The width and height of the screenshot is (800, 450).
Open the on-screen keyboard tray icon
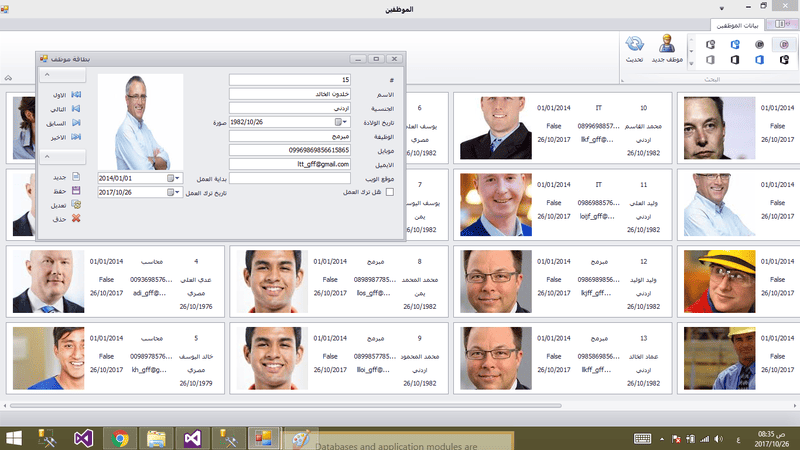(x=642, y=438)
